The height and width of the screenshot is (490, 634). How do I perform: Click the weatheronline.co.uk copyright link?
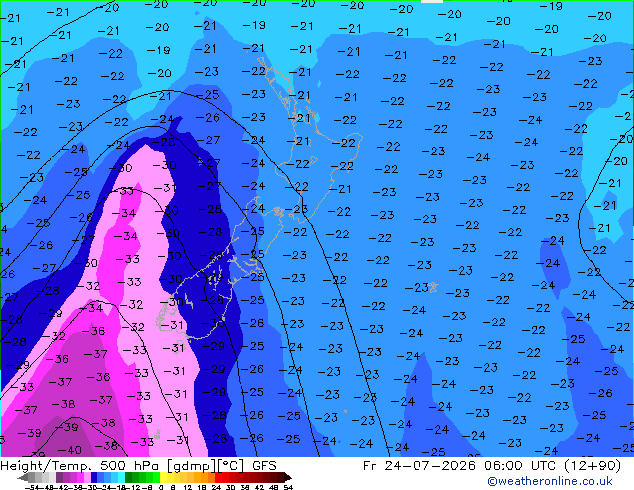pos(550,481)
